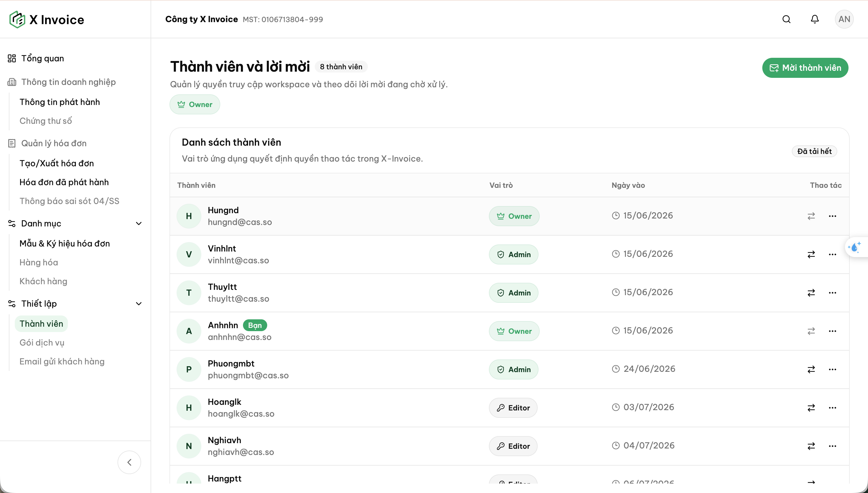Open the AN user avatar menu

(x=844, y=19)
